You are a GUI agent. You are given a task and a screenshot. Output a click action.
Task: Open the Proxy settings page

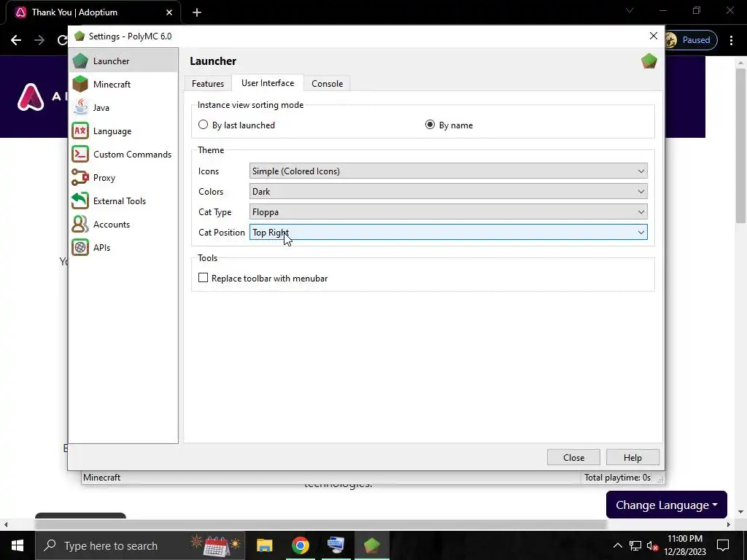[123, 178]
